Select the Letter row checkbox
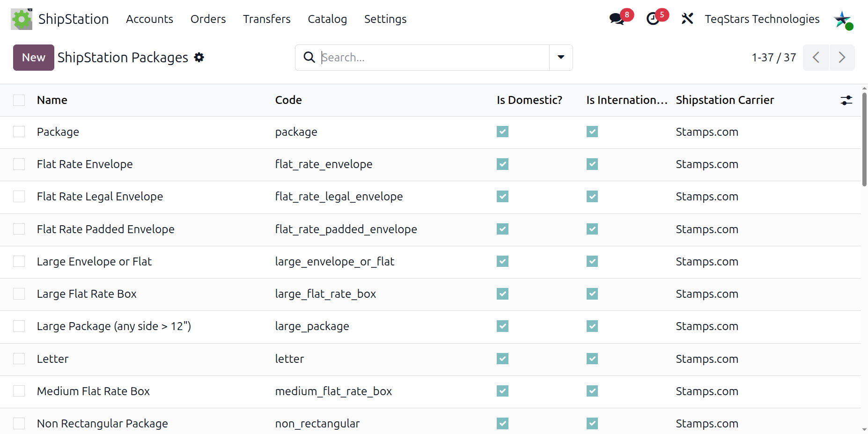The height and width of the screenshot is (434, 868). pyautogui.click(x=19, y=359)
